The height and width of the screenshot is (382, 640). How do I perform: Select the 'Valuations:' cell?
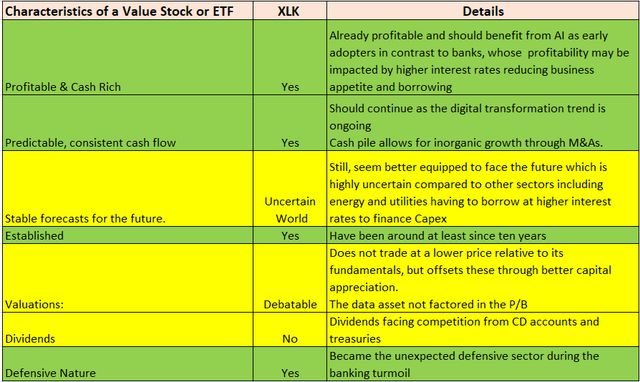[128, 278]
